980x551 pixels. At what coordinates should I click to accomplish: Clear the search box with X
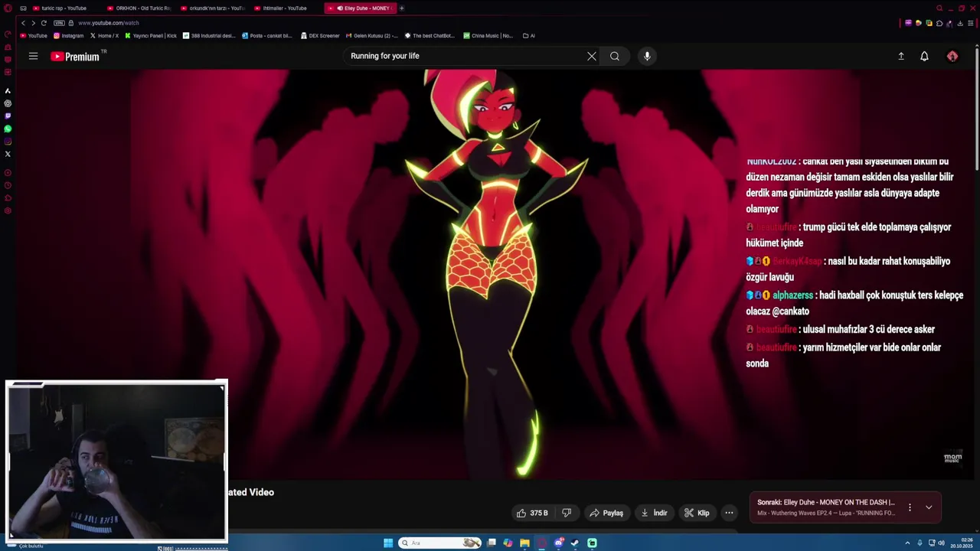tap(591, 56)
